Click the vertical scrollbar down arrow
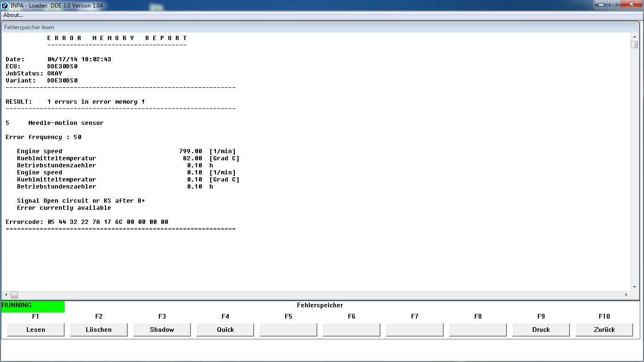644x362 pixels. point(634,287)
